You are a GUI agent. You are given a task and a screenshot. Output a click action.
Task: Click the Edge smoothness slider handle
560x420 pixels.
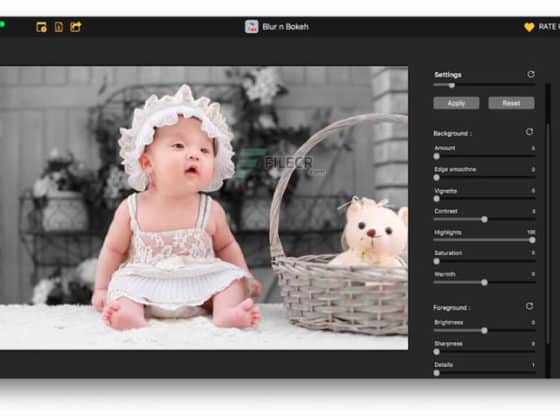pos(436,178)
